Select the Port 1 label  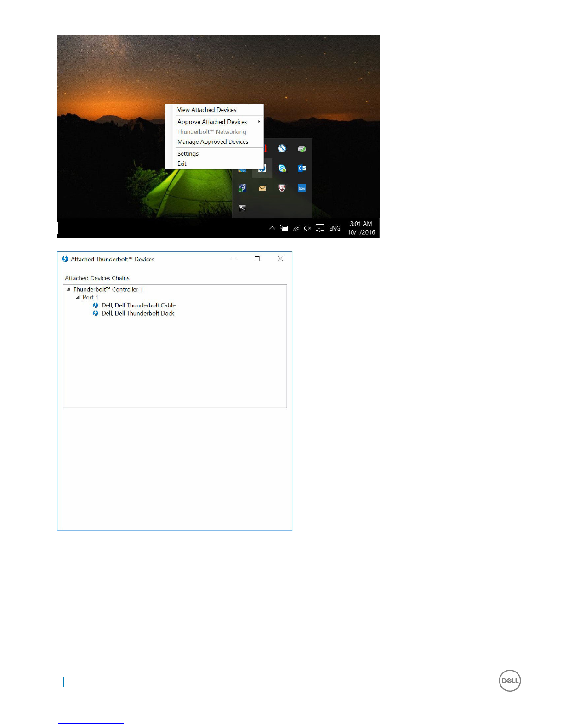91,297
